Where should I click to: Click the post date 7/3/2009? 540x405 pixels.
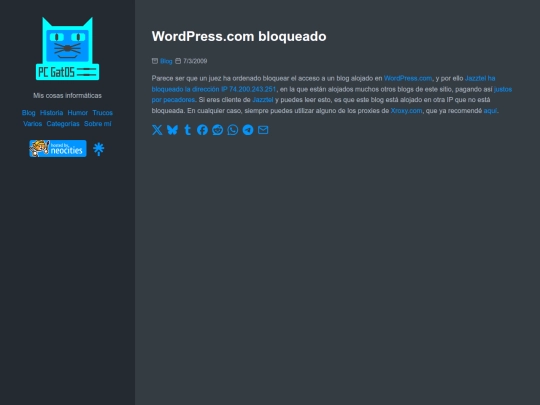[195, 61]
